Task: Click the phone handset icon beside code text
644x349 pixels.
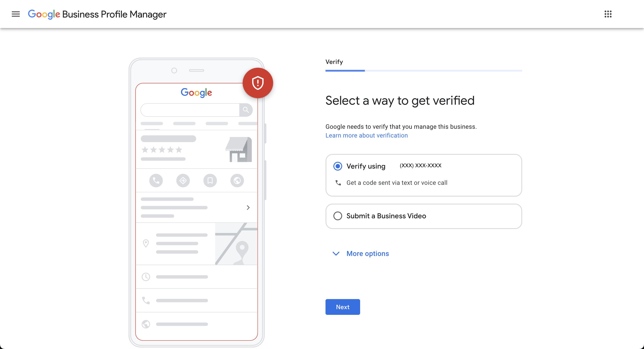Action: click(338, 183)
